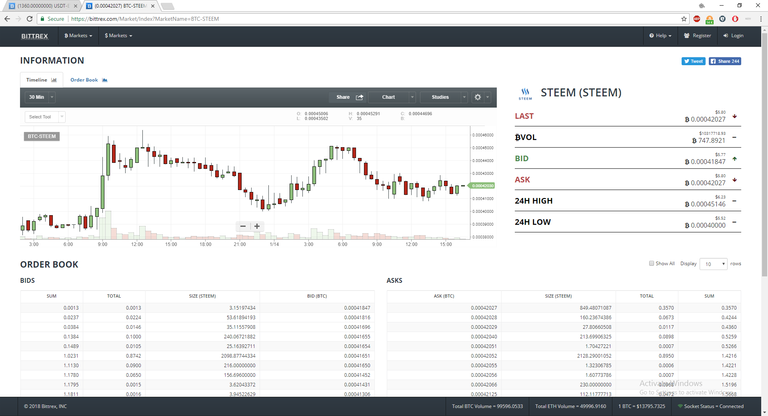Click the Register link

[x=697, y=36]
